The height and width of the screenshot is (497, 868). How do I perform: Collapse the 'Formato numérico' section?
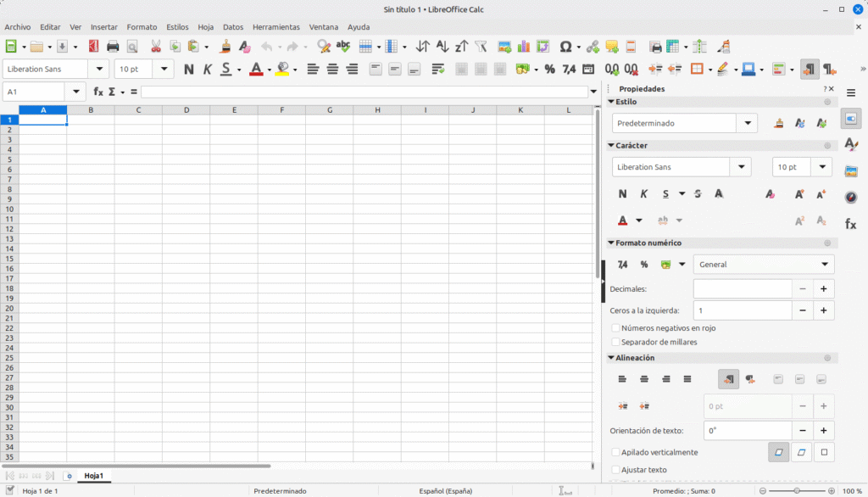611,243
